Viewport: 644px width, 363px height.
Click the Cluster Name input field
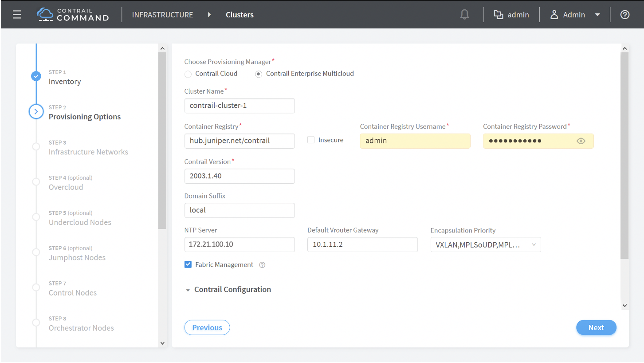[239, 106]
